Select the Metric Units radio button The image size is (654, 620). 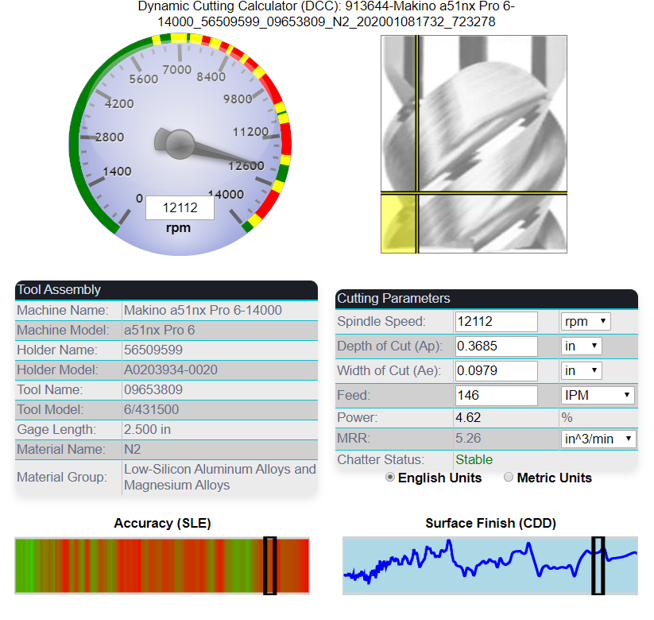pyautogui.click(x=508, y=477)
